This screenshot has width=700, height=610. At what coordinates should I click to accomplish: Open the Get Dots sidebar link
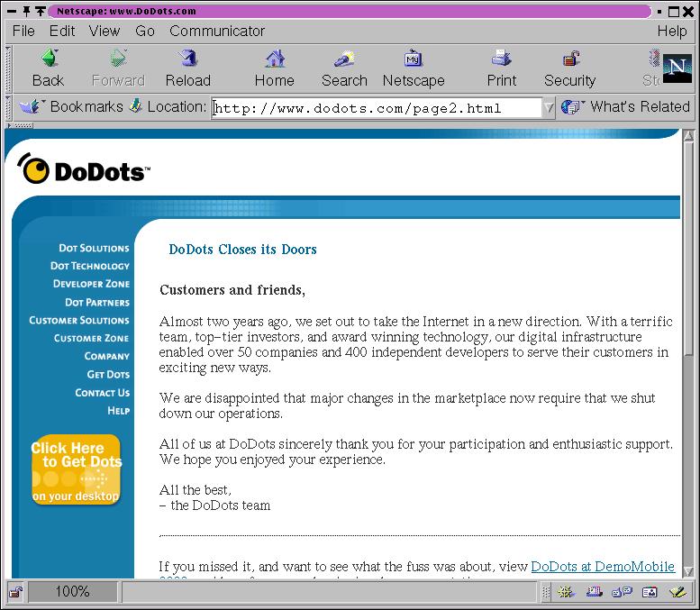108,374
